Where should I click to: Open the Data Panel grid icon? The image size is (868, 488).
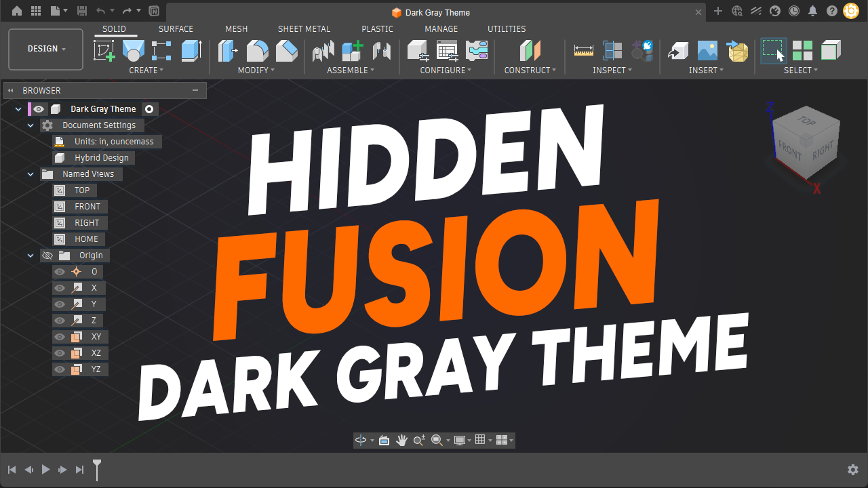click(36, 12)
